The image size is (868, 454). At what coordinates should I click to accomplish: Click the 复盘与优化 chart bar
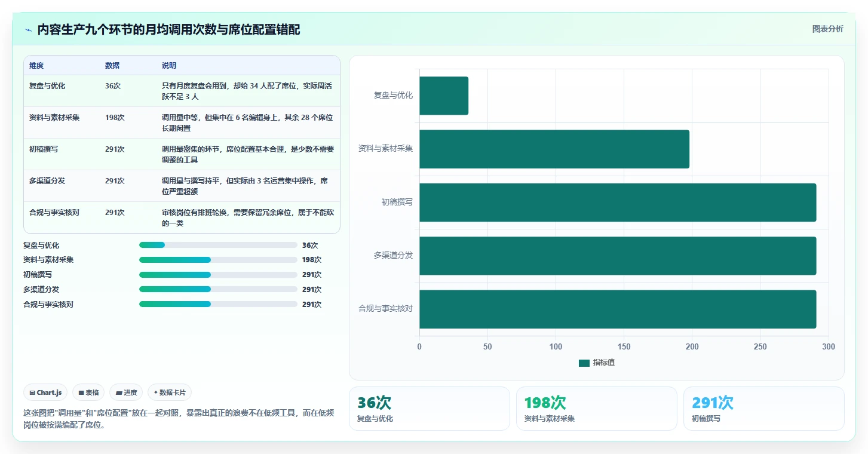coord(444,96)
